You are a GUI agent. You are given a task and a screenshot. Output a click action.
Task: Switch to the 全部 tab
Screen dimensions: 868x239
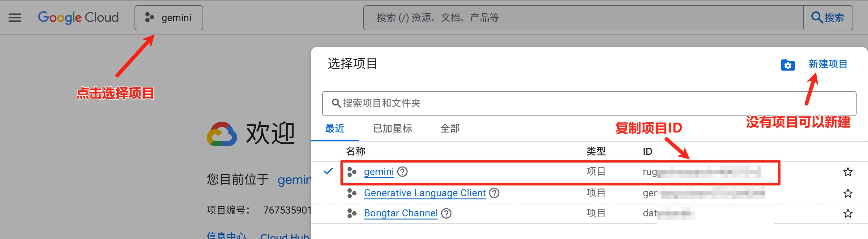pos(450,128)
